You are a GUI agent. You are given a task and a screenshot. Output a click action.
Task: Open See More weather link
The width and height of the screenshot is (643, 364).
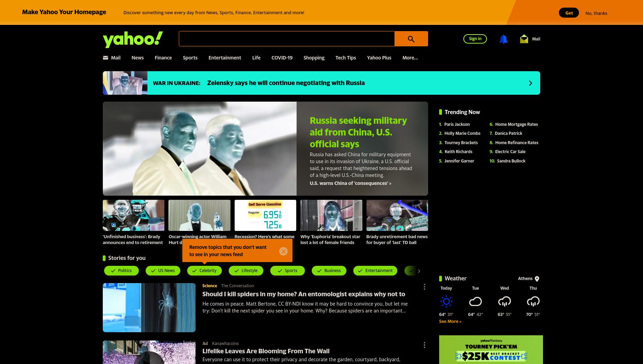click(x=450, y=321)
